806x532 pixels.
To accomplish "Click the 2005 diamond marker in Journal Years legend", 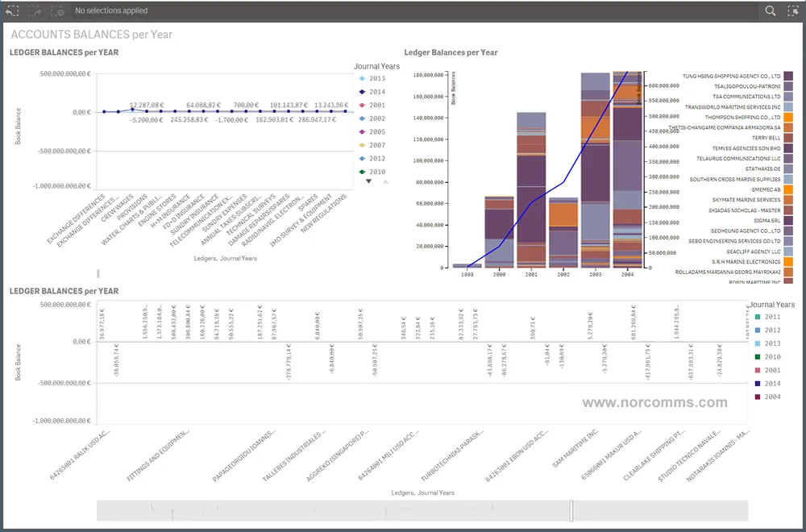I will pyautogui.click(x=361, y=133).
